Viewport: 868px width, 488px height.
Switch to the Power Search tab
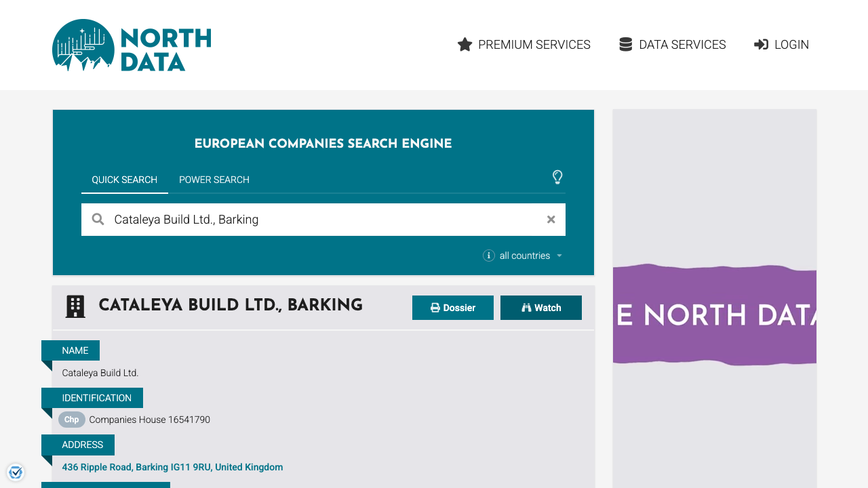pos(214,180)
